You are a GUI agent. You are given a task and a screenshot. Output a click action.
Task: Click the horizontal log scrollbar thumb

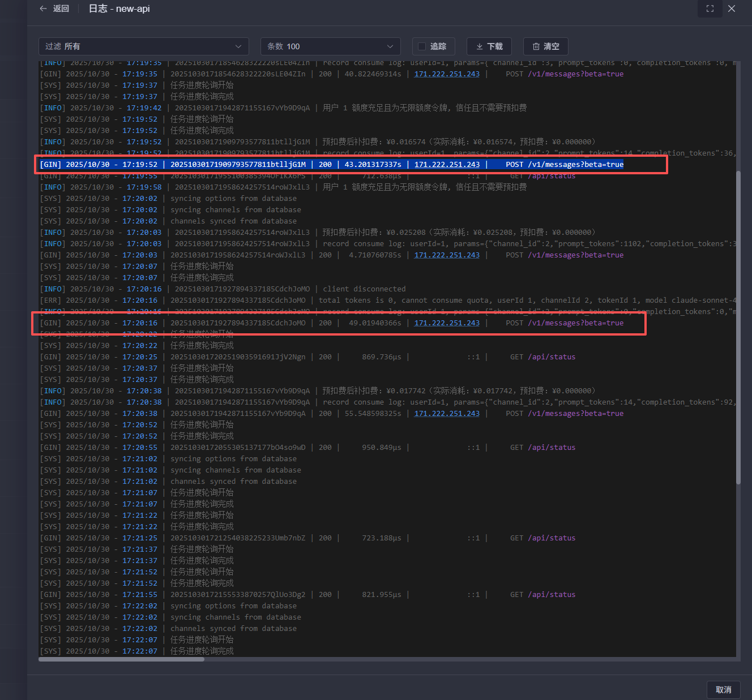(x=121, y=659)
